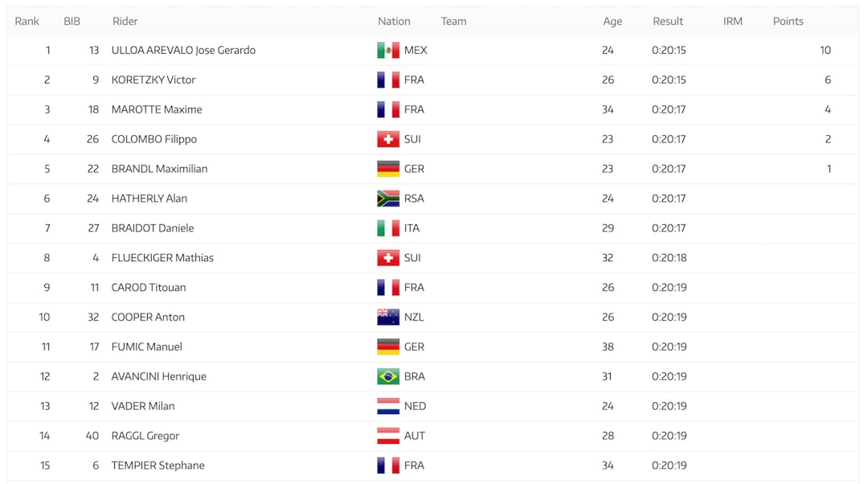Image resolution: width=868 pixels, height=484 pixels.
Task: Click the French flag in Koretzky's row
Action: 388,80
